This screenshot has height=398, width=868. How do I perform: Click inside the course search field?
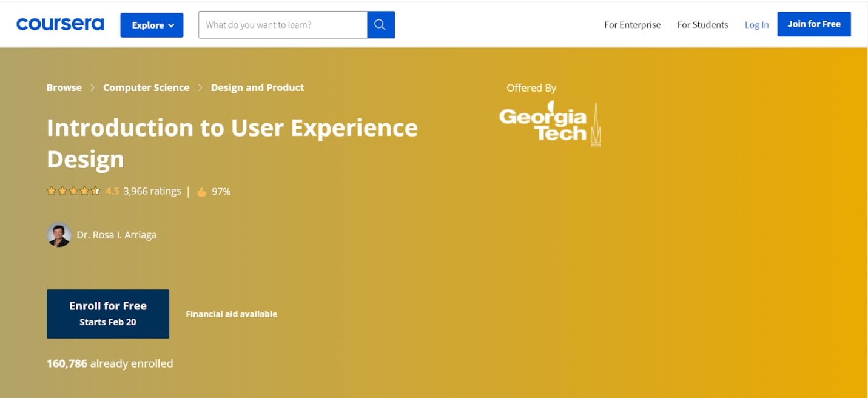[x=283, y=25]
